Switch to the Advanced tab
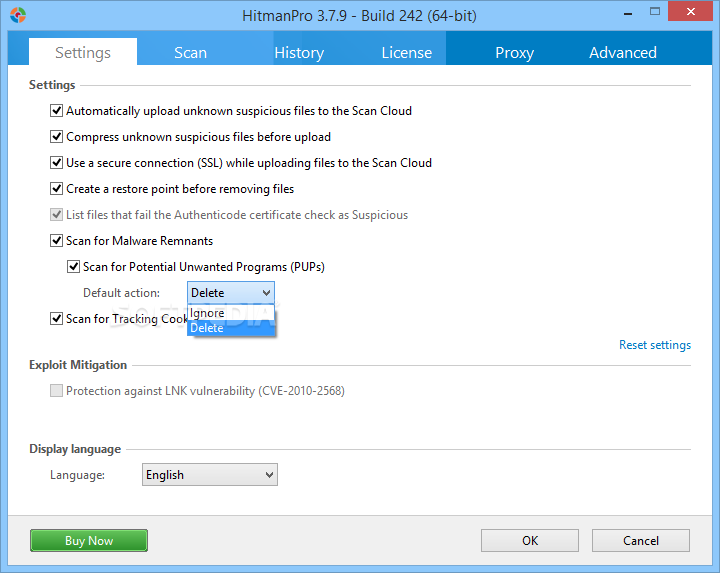The image size is (720, 573). tap(623, 52)
